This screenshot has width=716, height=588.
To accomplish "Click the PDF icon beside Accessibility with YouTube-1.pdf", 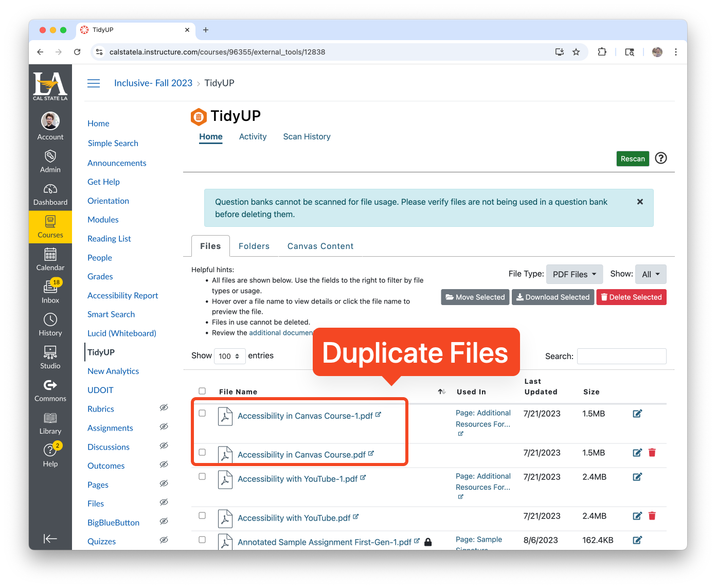I will coord(225,479).
